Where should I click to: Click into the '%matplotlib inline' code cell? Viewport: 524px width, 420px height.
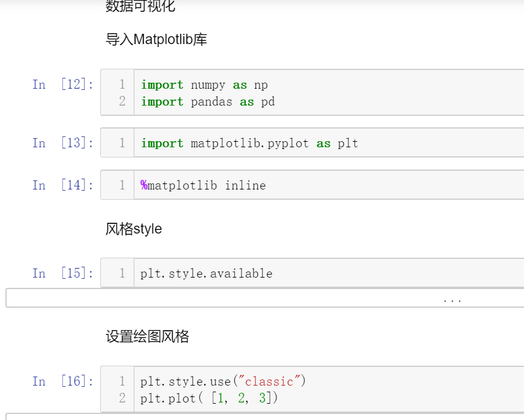coord(203,186)
